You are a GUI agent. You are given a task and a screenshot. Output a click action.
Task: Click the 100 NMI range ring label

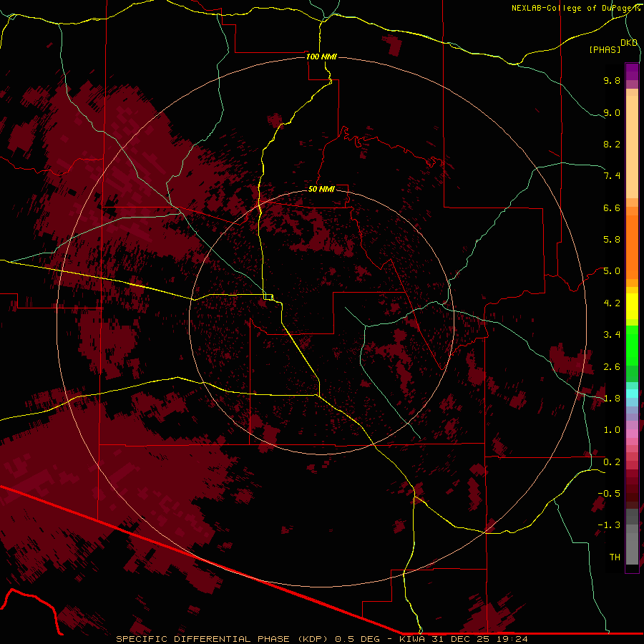(x=321, y=57)
